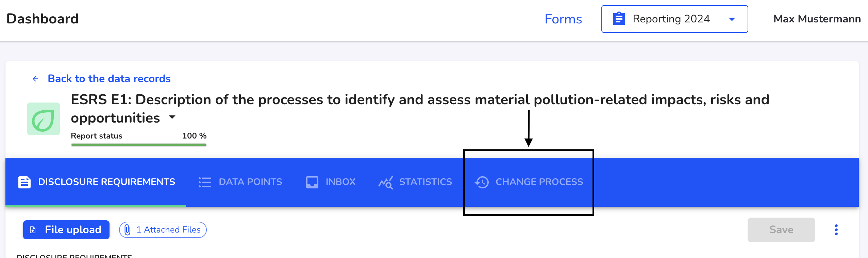Image resolution: width=868 pixels, height=258 pixels.
Task: Click the green leaf ESRS E1 icon
Action: [x=44, y=119]
